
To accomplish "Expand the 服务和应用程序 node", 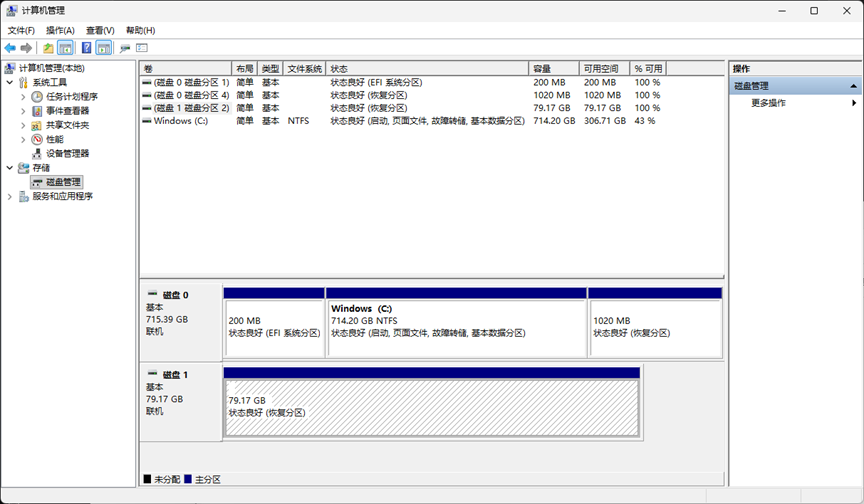I will click(10, 196).
